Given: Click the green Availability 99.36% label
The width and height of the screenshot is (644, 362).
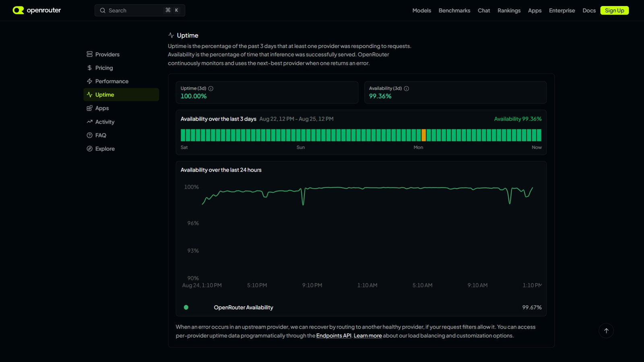Looking at the screenshot, I should (518, 119).
